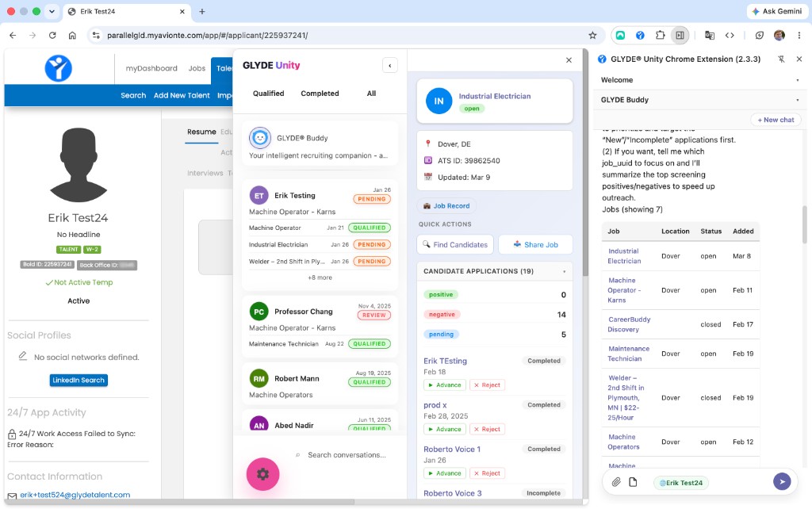The width and height of the screenshot is (812, 509).
Task: Reject candidate prod x
Action: point(488,429)
